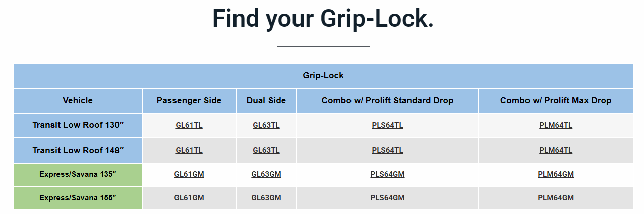This screenshot has height=214, width=644.
Task: Click the Express/Savana 135″ vehicle row label
Action: click(x=78, y=174)
